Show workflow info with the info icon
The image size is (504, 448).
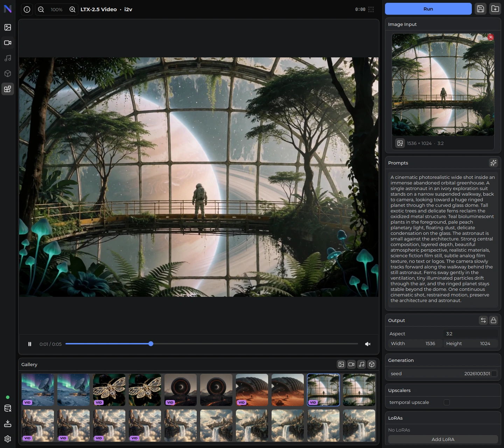(27, 9)
